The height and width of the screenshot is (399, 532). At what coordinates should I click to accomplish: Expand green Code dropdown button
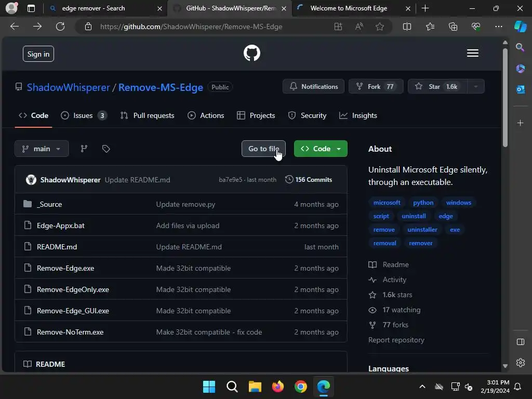point(321,149)
